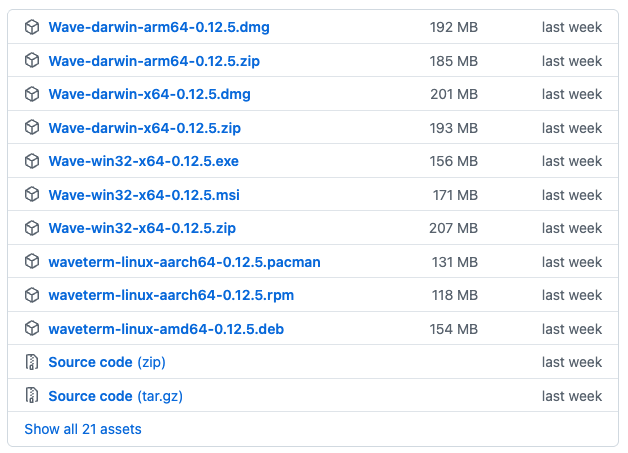Click package icon beside waveterm-linux-amd64-0.12.5.deb
Screen dimensions: 628x453
point(32,328)
